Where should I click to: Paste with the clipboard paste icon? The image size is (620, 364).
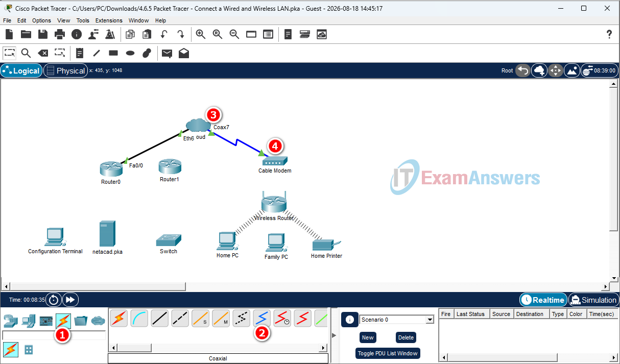pyautogui.click(x=147, y=34)
